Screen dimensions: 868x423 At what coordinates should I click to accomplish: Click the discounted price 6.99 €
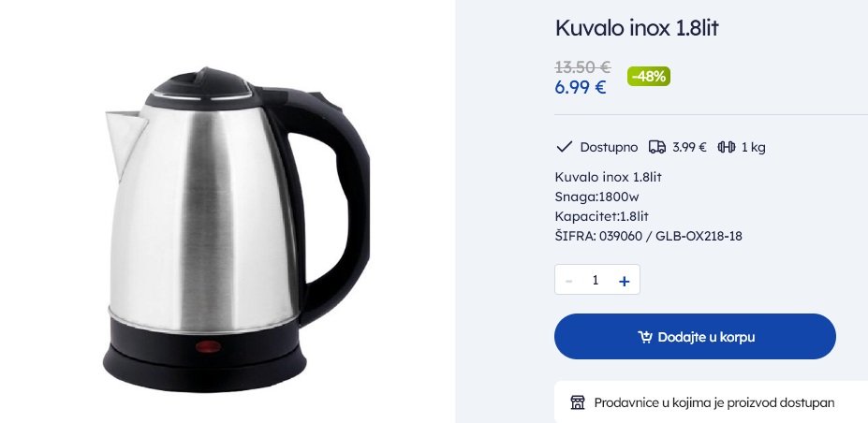pos(581,87)
